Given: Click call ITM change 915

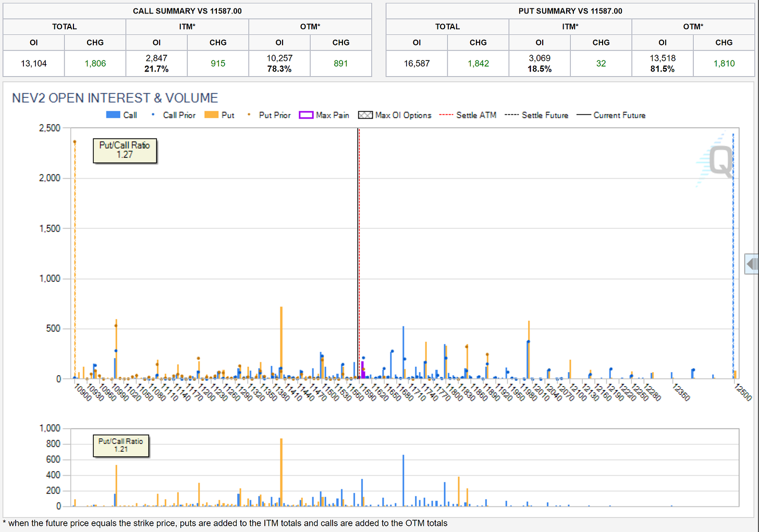Looking at the screenshot, I should point(218,64).
